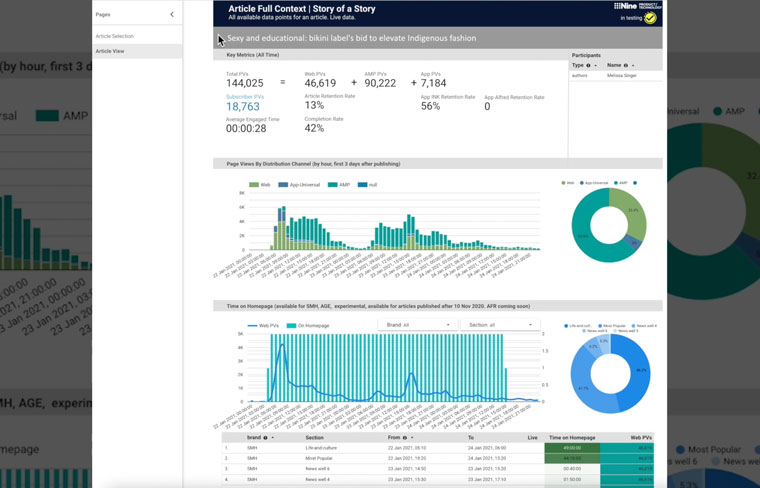Image resolution: width=760 pixels, height=488 pixels.
Task: Open the Brand: All dropdown filter
Action: (x=417, y=325)
